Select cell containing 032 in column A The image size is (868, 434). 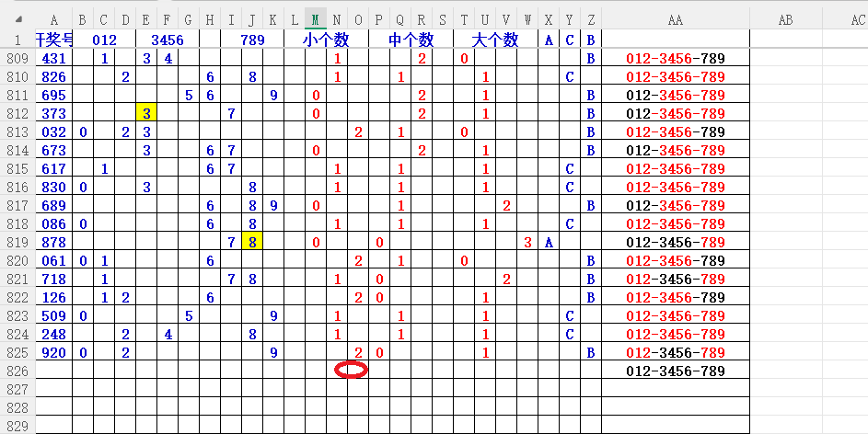tap(53, 131)
